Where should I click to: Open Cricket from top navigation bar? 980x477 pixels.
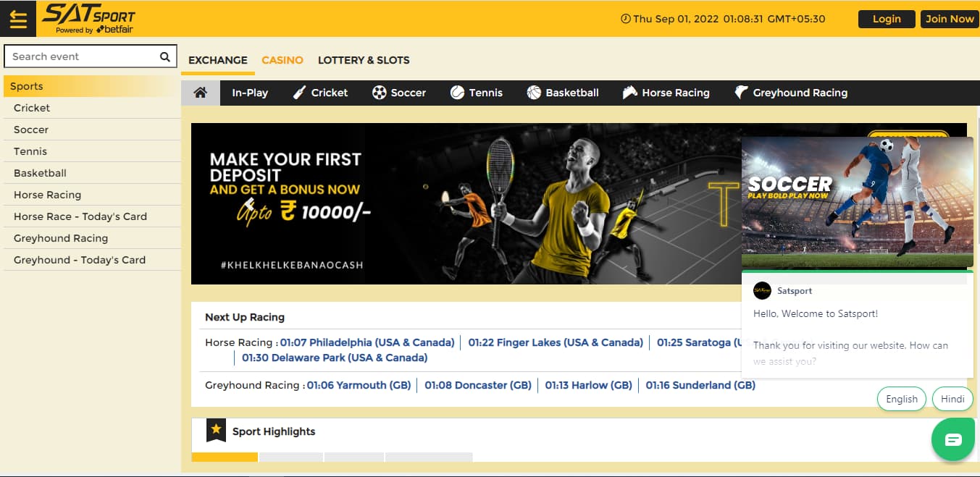point(320,93)
